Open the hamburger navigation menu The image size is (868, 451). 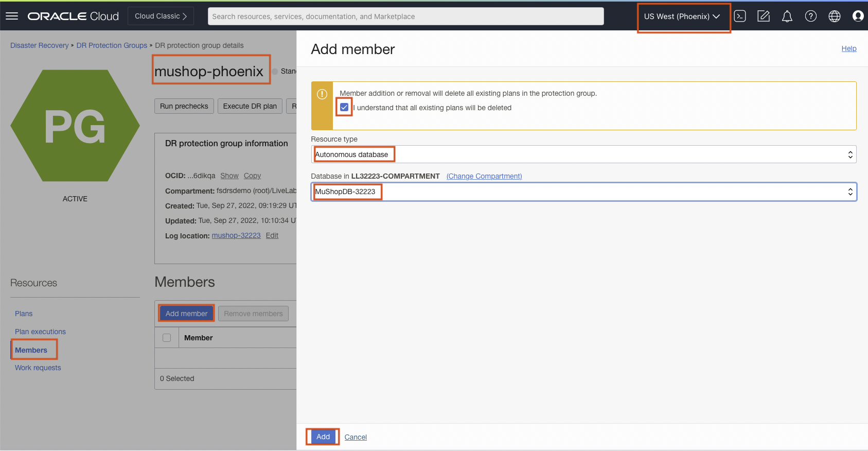click(12, 16)
